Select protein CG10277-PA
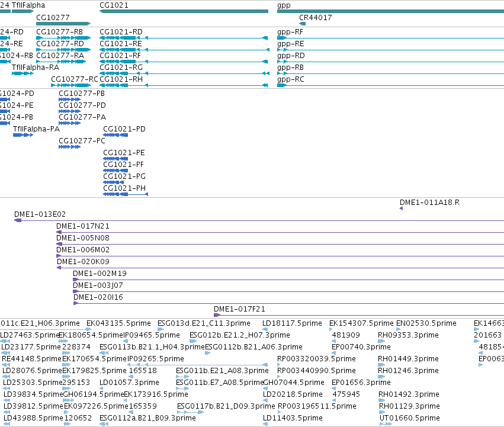Screen dimensions: 504x427 69,123
